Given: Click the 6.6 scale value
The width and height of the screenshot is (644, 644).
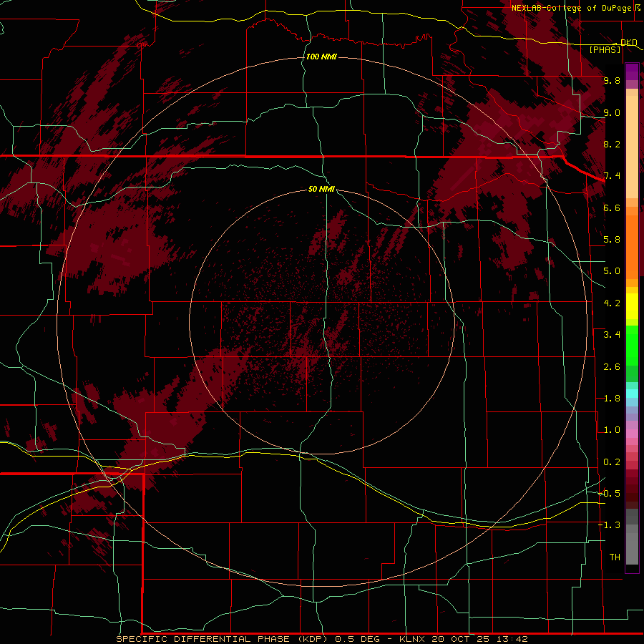Looking at the screenshot, I should click(612, 208).
